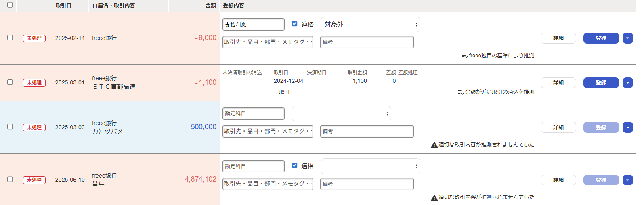
Task: Toggle the select-all checkbox in the header
Action: point(10,5)
